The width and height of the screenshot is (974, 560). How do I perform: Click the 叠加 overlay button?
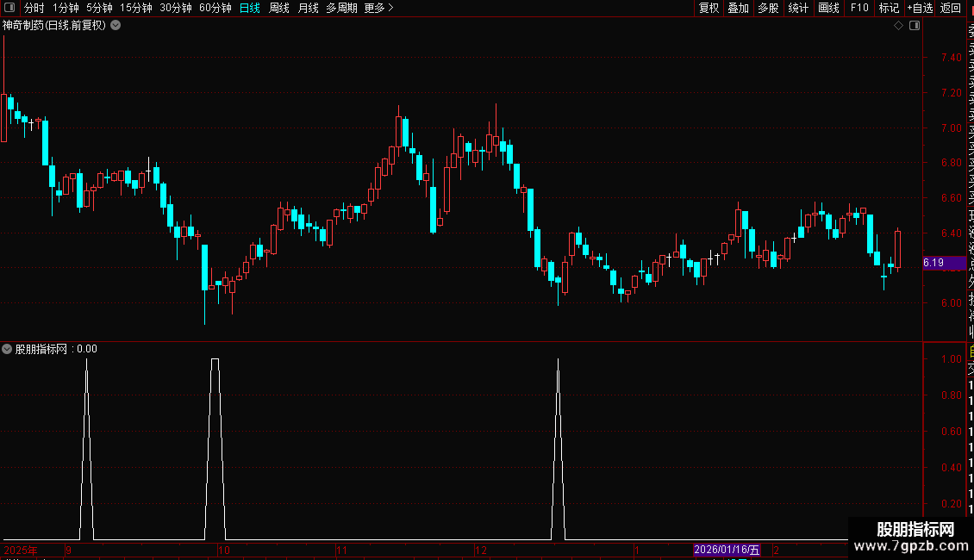[x=738, y=8]
